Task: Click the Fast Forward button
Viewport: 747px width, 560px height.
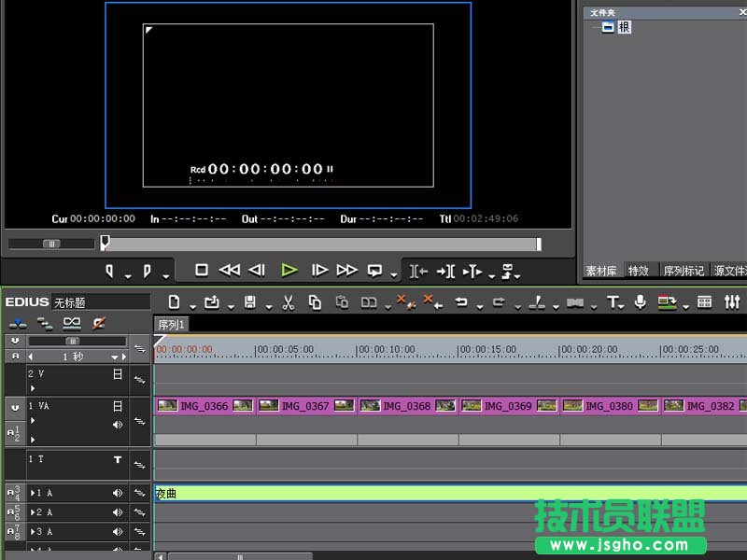Action: coord(346,271)
